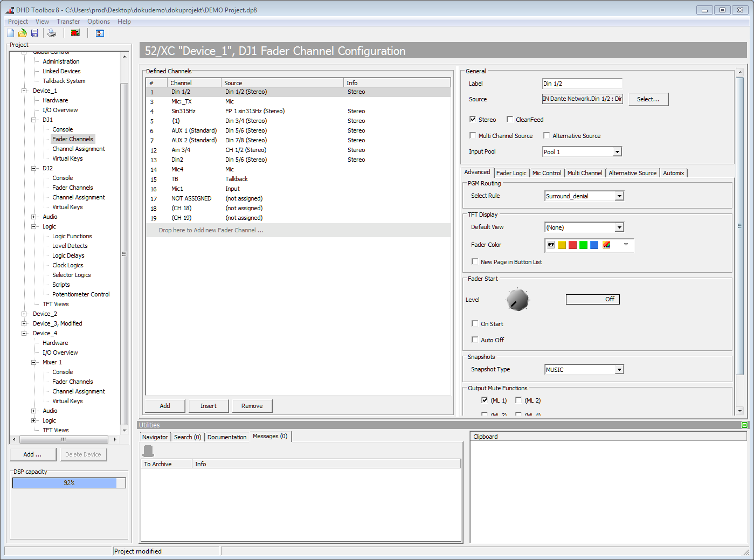Switch to the Fader Logic tab
Screen dimensions: 754x560
click(511, 172)
